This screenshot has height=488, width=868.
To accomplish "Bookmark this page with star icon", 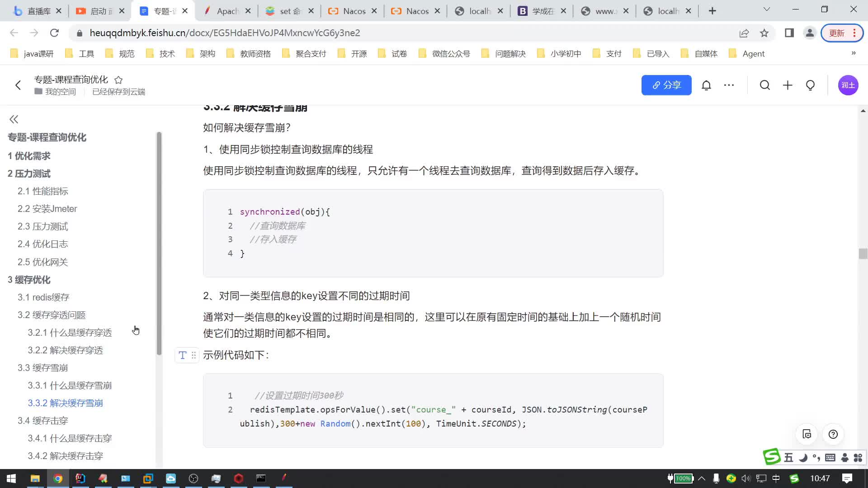I will click(x=764, y=33).
